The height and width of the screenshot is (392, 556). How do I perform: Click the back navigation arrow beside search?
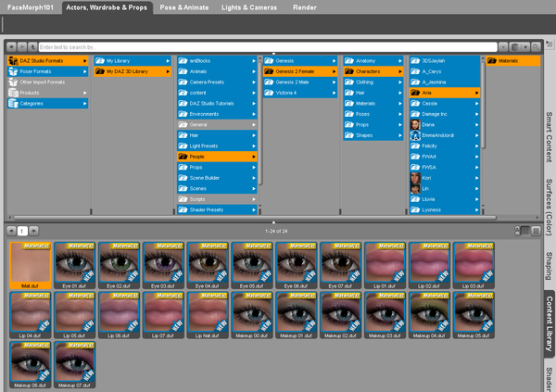coord(11,47)
